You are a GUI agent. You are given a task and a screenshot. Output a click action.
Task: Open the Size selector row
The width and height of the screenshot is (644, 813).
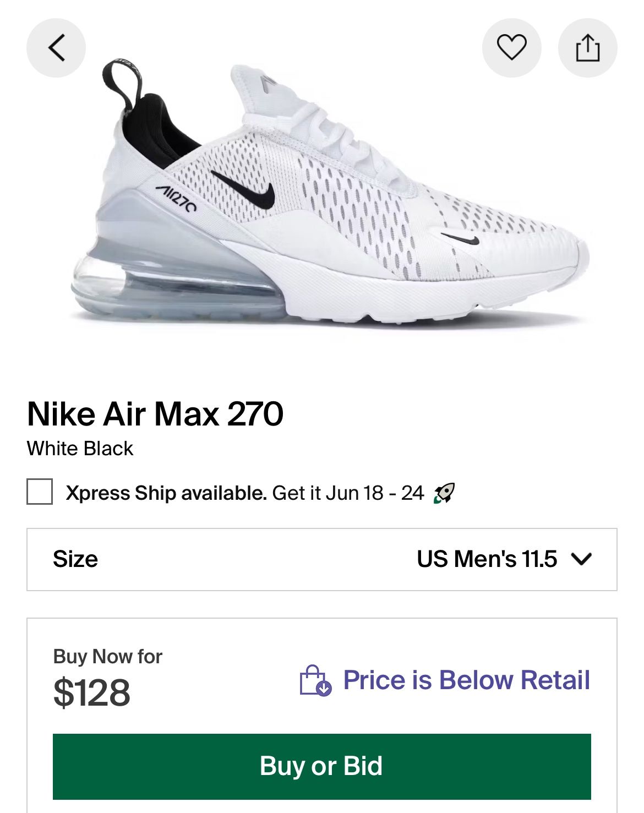click(321, 559)
